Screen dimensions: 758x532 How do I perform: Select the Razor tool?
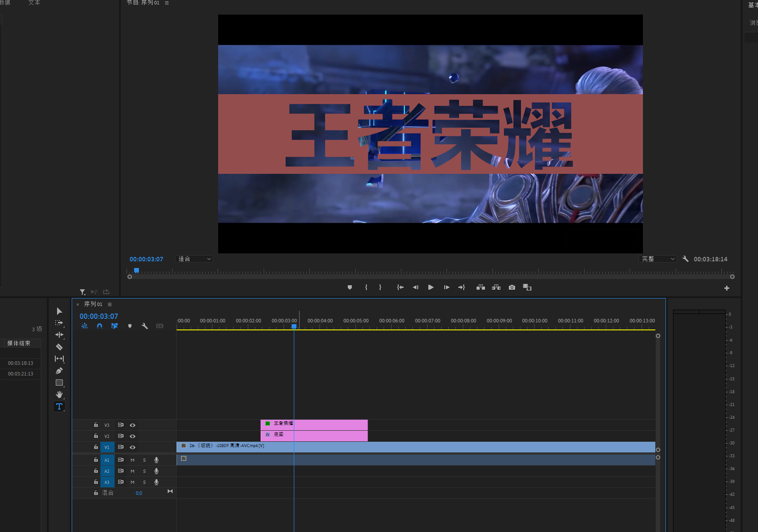click(59, 347)
